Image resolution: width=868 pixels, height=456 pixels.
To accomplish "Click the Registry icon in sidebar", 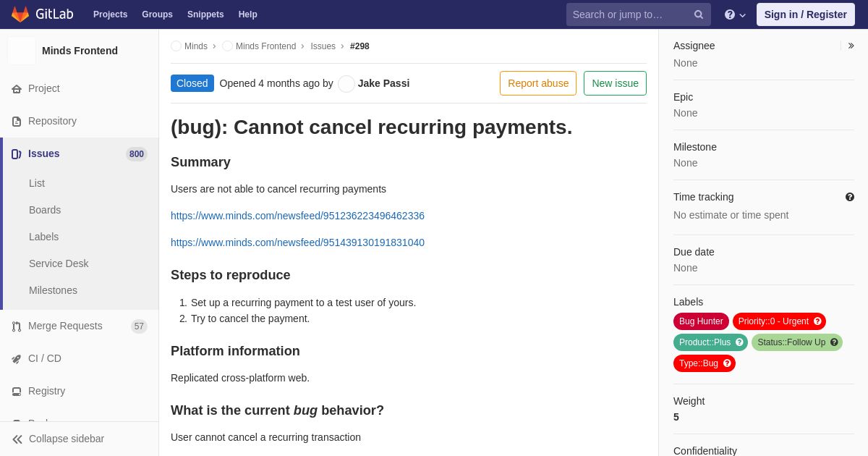I will (x=17, y=391).
